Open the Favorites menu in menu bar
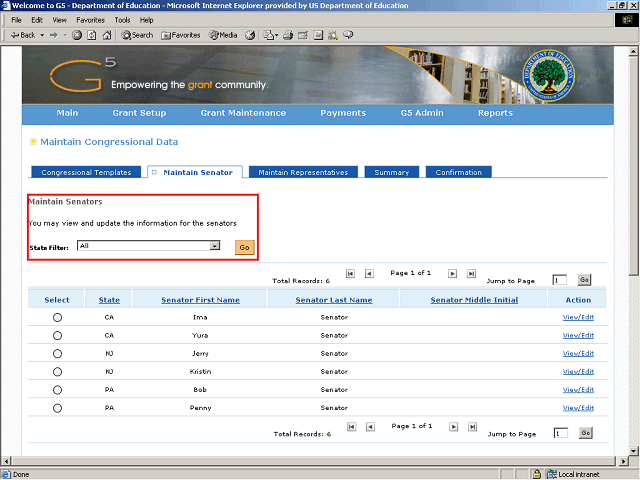The width and height of the screenshot is (640, 480). pos(90,19)
